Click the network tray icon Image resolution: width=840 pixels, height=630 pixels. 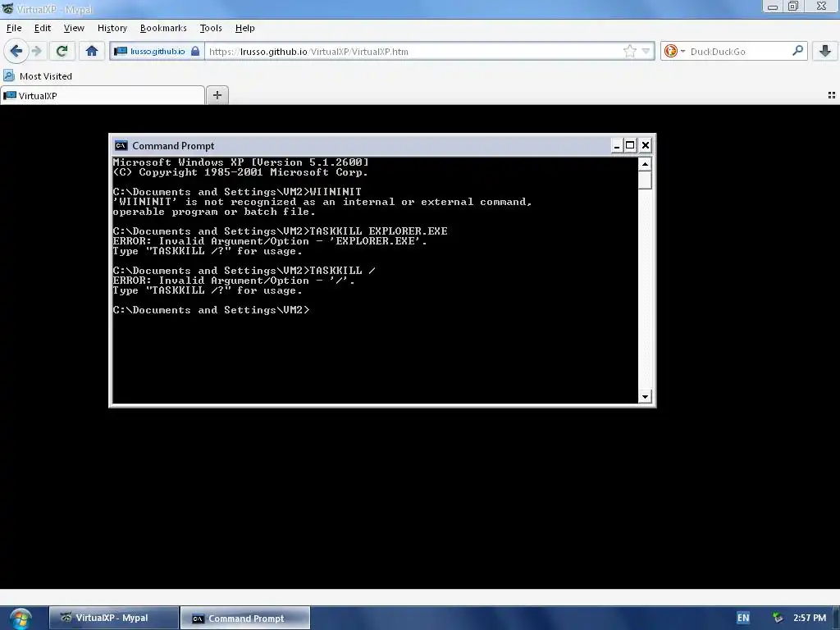[778, 619]
